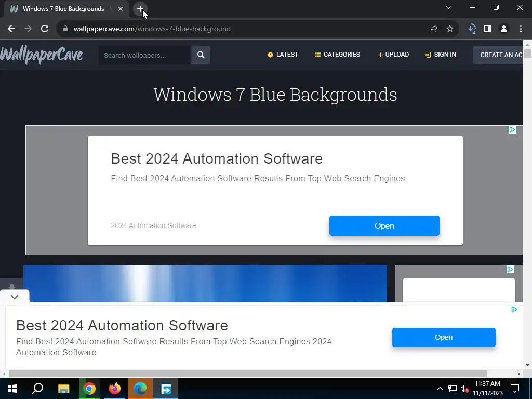Open the blue Windows 7 wallpaper thumbnail
The image size is (532, 399).
coord(205,284)
